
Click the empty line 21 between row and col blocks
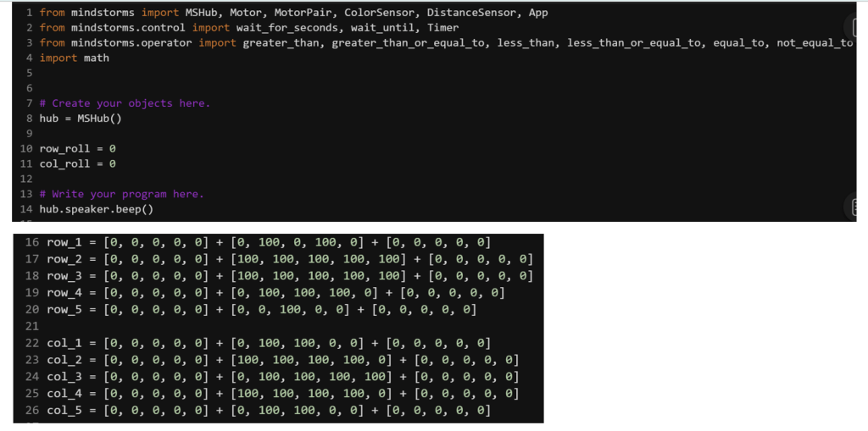pyautogui.click(x=170, y=326)
